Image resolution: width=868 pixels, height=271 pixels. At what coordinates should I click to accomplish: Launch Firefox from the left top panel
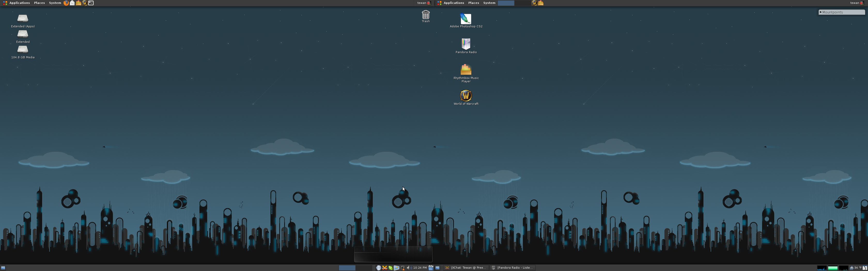click(x=66, y=3)
